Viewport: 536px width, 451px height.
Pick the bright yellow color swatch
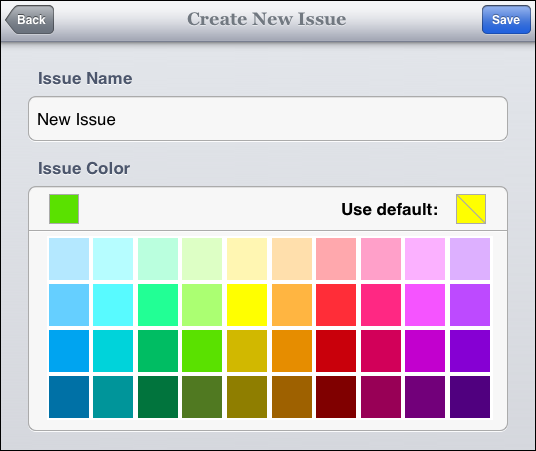(247, 305)
